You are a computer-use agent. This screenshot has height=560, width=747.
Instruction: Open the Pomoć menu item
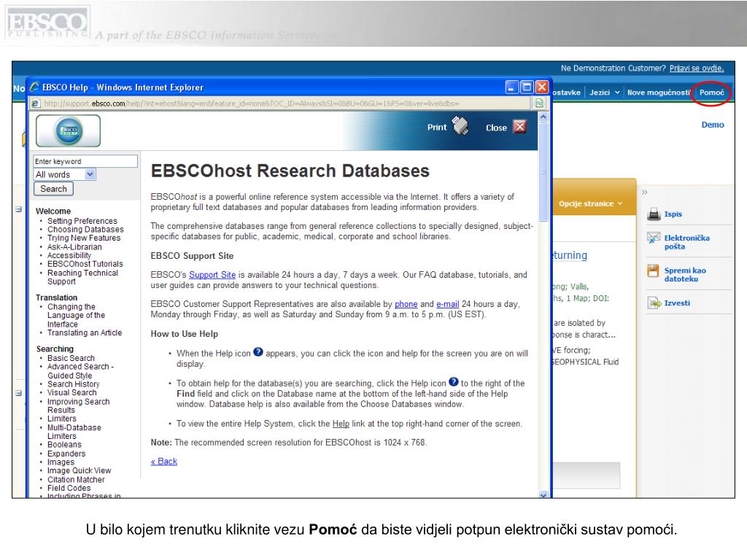pos(711,93)
